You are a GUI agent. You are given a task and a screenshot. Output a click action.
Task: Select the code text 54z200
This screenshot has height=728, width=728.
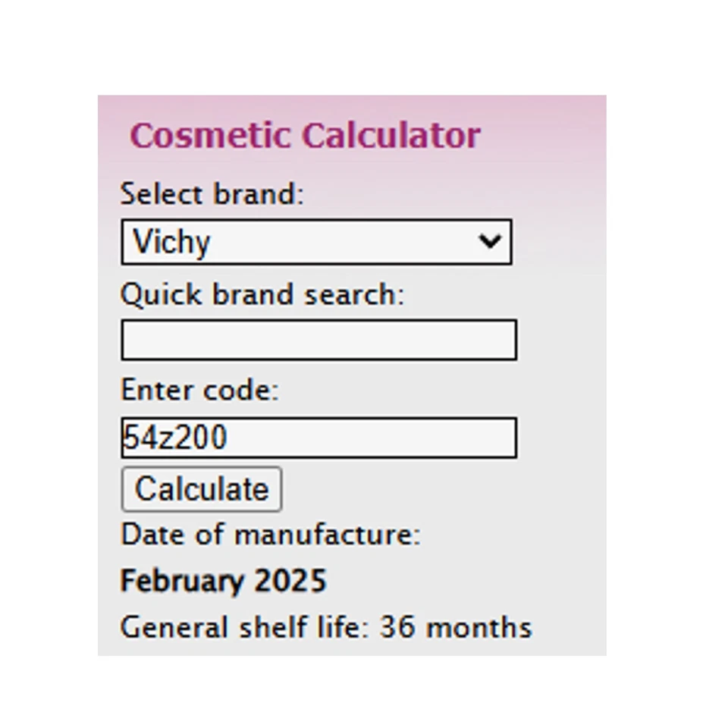[174, 438]
